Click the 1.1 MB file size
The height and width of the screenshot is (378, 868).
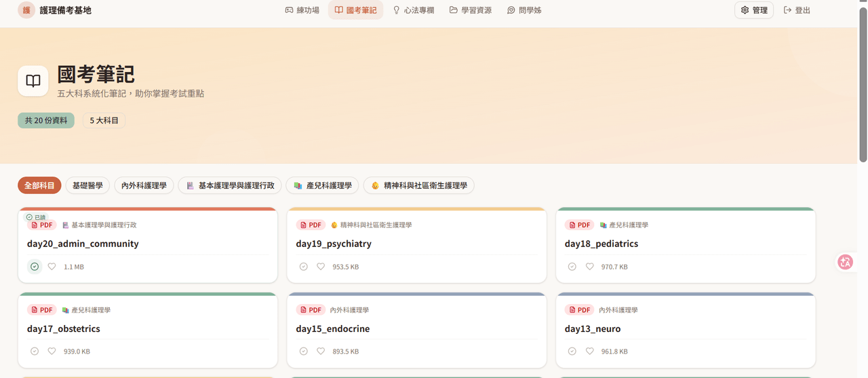coord(74,267)
